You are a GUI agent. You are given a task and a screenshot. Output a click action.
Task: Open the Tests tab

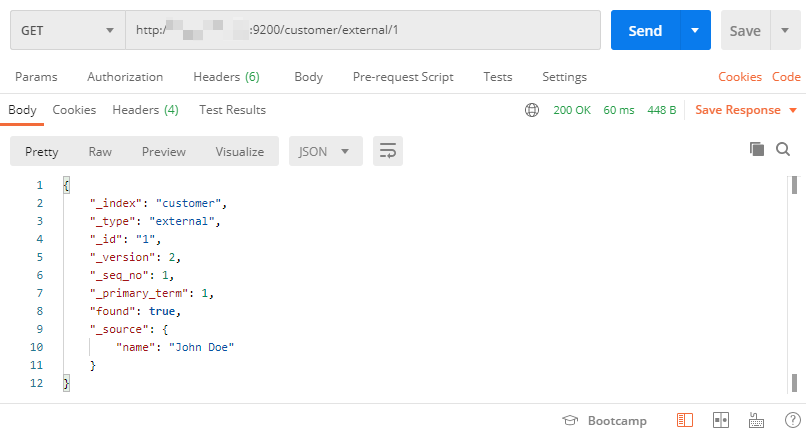click(498, 77)
